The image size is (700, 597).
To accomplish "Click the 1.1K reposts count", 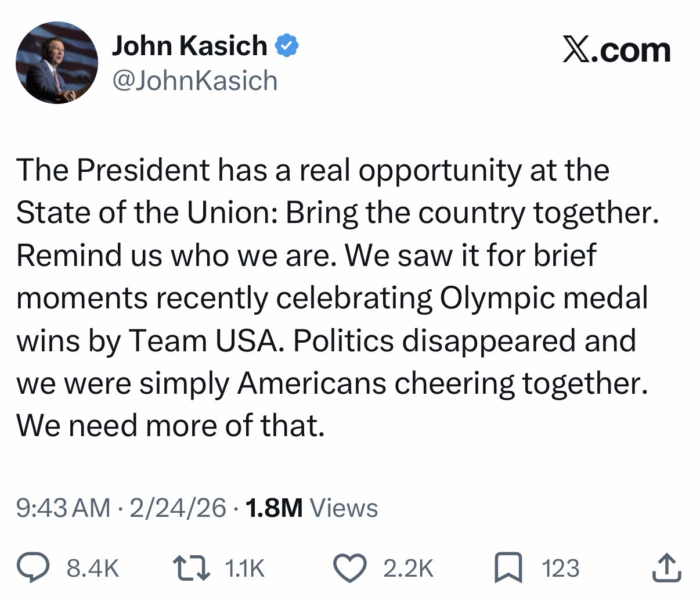I will click(244, 568).
